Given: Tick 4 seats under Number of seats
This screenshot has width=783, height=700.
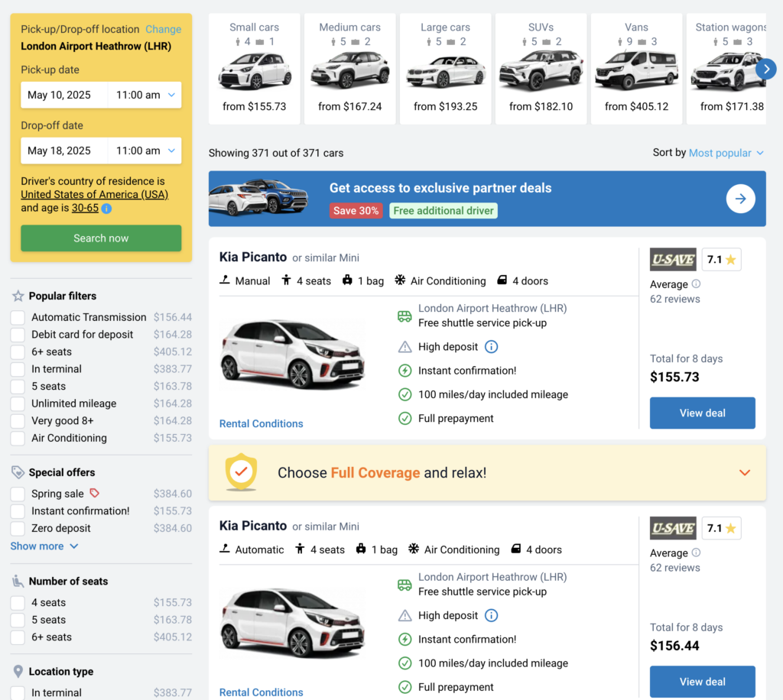Looking at the screenshot, I should coord(18,603).
